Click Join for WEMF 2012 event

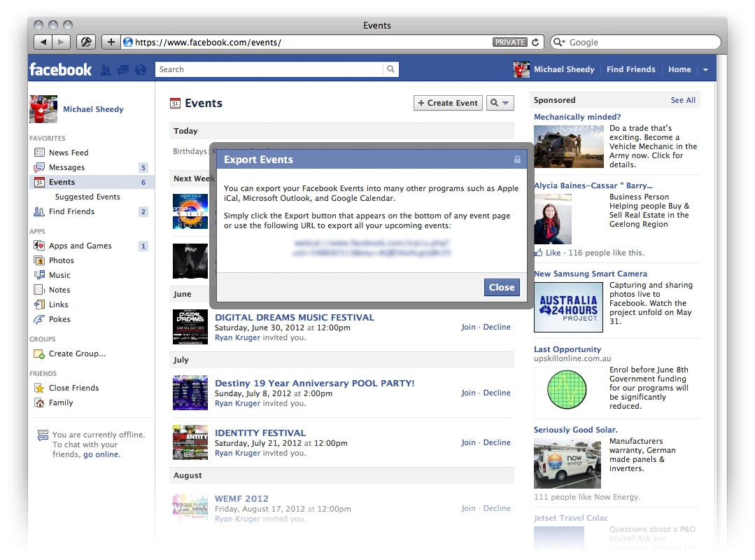[x=468, y=508]
